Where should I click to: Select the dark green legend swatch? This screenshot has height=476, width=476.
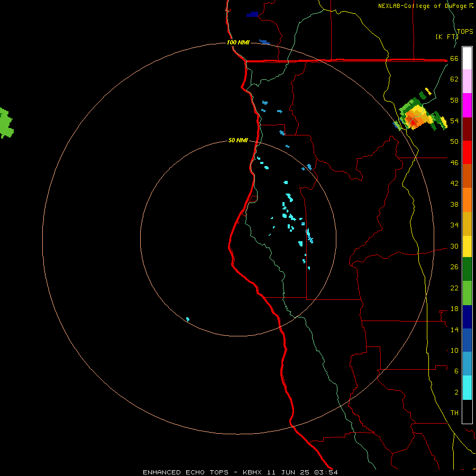click(467, 269)
